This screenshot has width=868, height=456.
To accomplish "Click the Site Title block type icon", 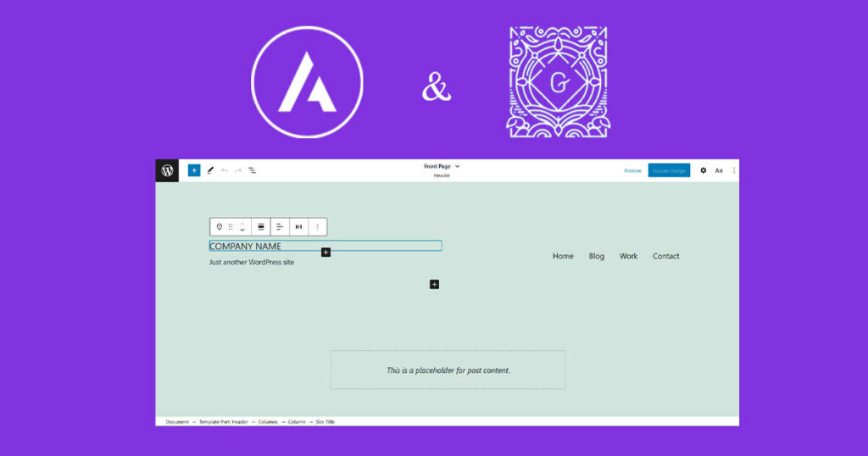I will point(220,227).
